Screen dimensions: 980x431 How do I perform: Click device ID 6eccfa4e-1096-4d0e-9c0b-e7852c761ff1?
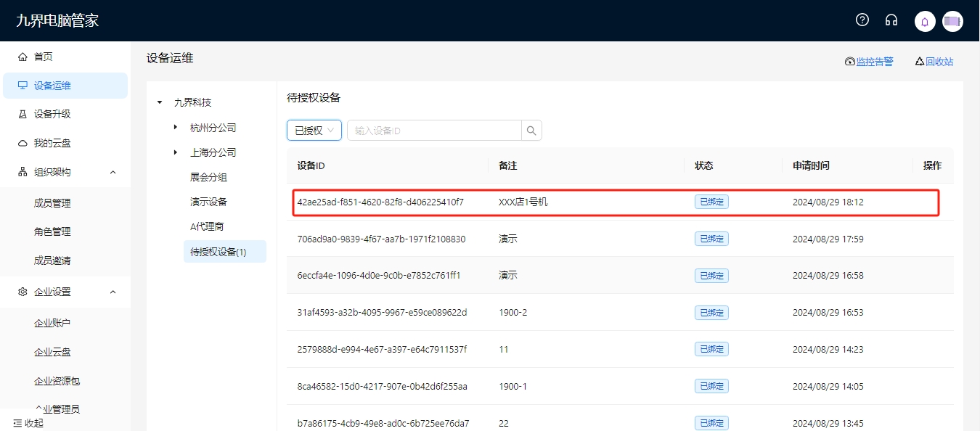tap(379, 276)
